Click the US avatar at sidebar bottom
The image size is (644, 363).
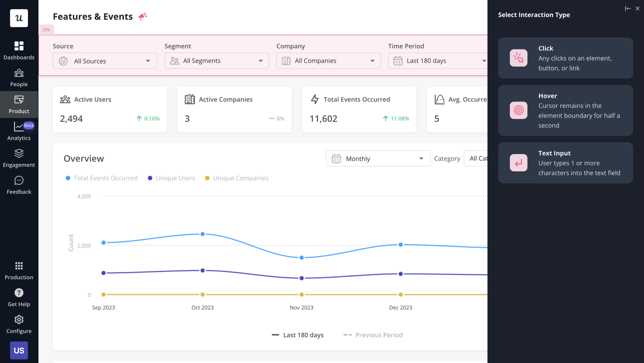pyautogui.click(x=19, y=350)
